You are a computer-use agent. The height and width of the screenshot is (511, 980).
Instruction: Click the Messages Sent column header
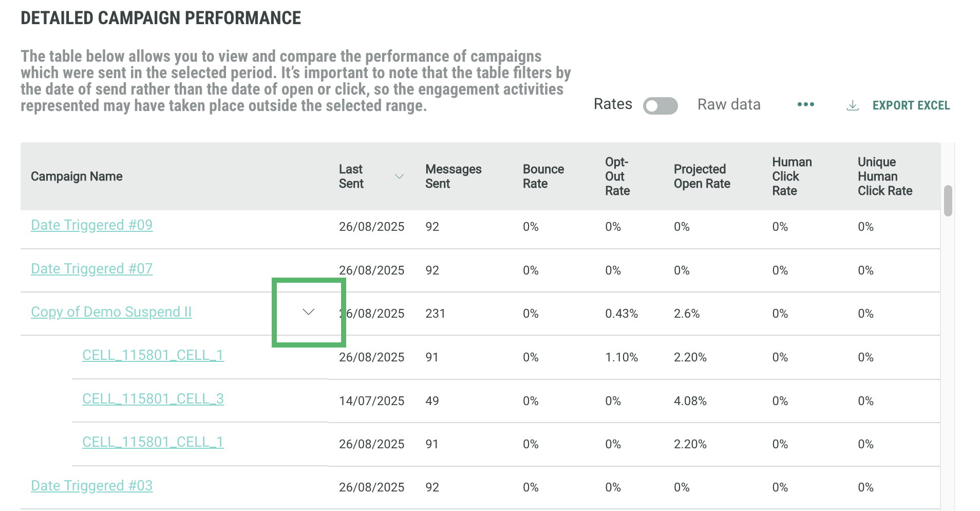453,176
